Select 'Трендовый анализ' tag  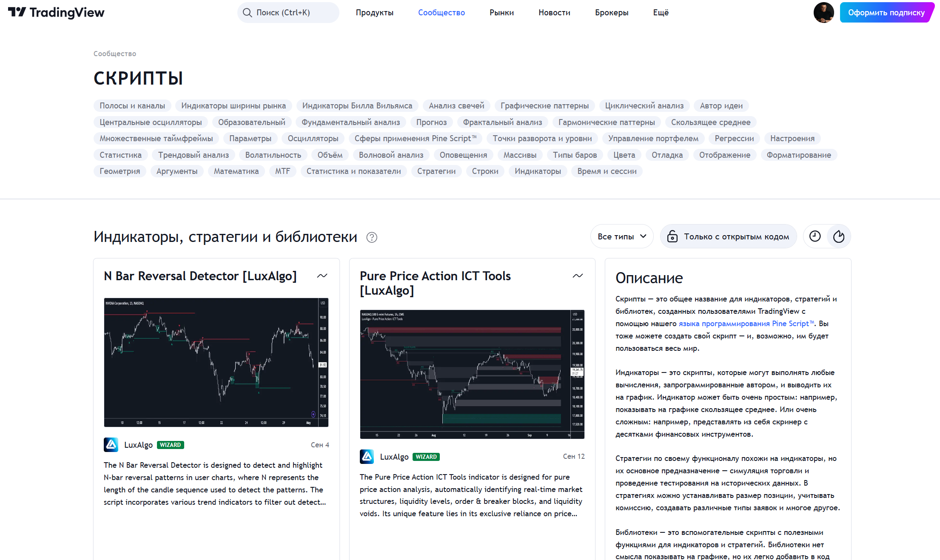(194, 155)
